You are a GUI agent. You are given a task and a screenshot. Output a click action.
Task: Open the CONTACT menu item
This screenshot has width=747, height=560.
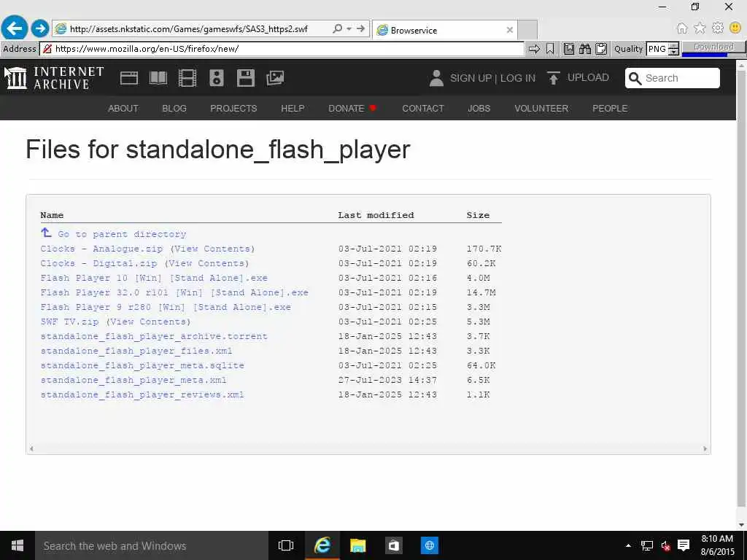[423, 109]
